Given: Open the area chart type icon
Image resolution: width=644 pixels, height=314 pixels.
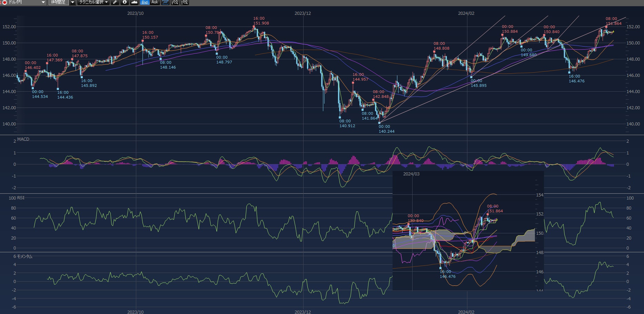Looking at the screenshot, I should [x=134, y=2].
